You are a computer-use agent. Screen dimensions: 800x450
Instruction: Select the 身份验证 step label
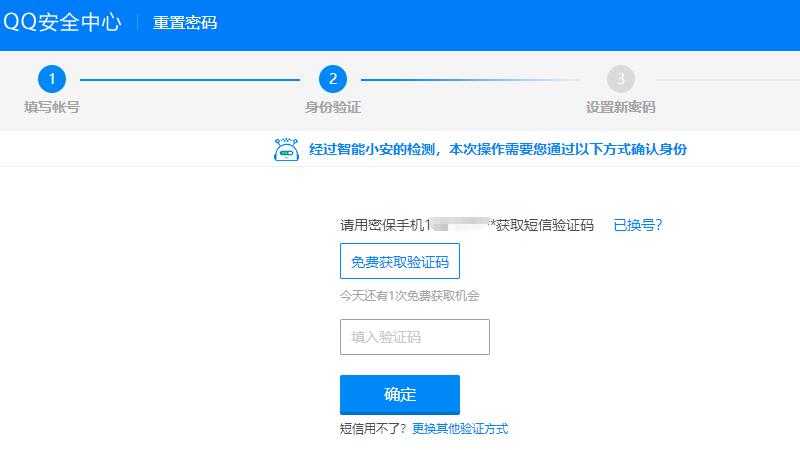[x=332, y=107]
